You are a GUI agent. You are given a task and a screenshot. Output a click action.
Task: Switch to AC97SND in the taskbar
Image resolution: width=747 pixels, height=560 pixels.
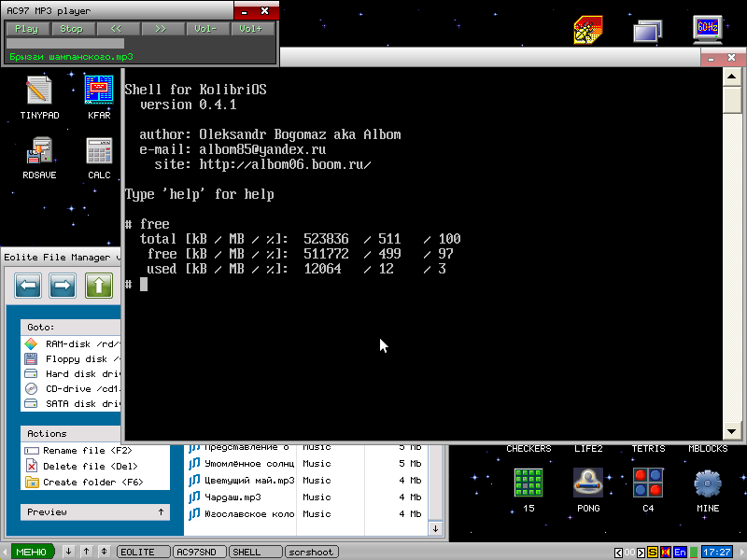(200, 553)
